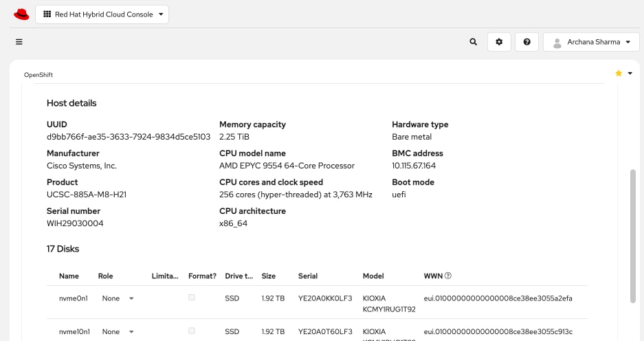Open Red Hat Hybrid Cloud Console switcher
The image size is (644, 341).
102,14
